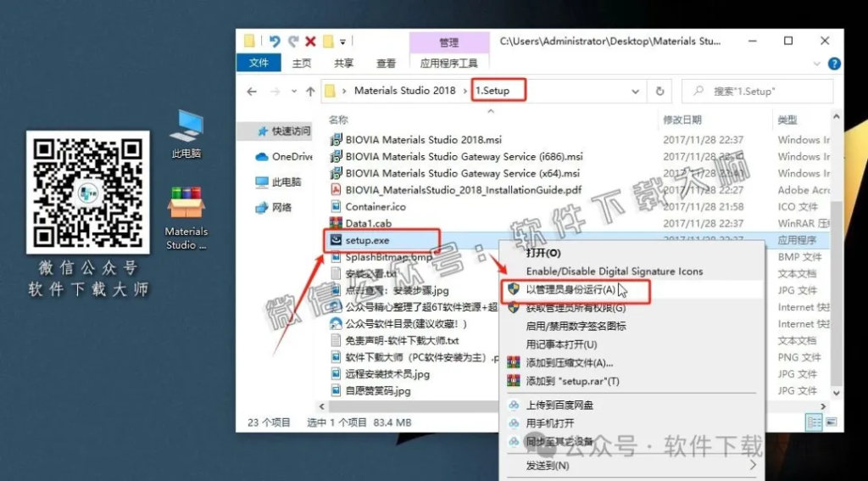This screenshot has height=481, width=868.
Task: Click the undo icon in title bar
Action: tap(275, 42)
